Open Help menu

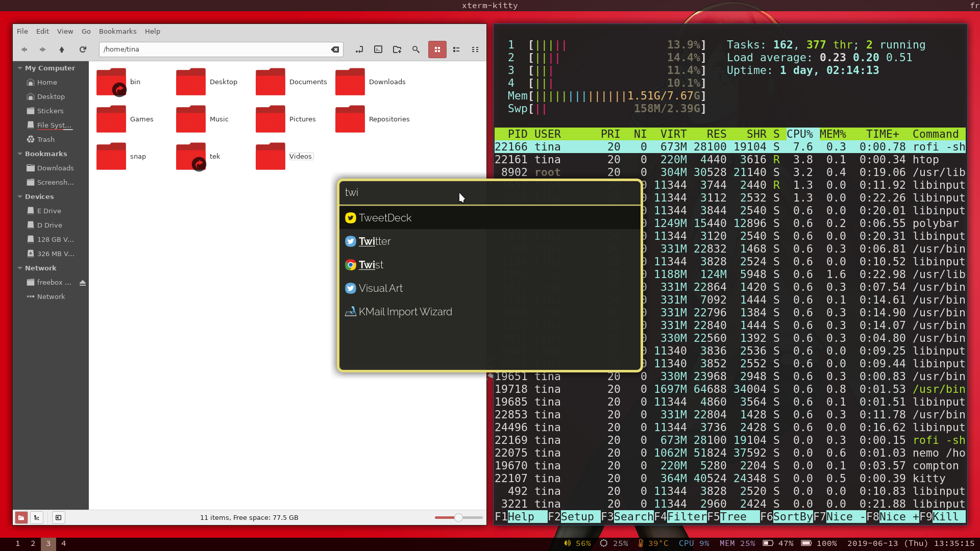pos(153,31)
